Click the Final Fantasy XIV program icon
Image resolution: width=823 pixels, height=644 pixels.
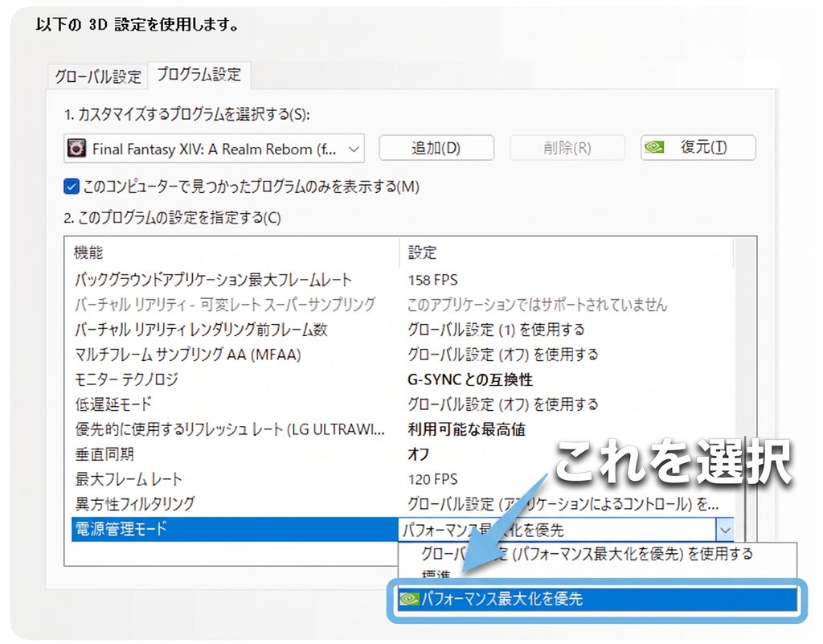coord(76,149)
